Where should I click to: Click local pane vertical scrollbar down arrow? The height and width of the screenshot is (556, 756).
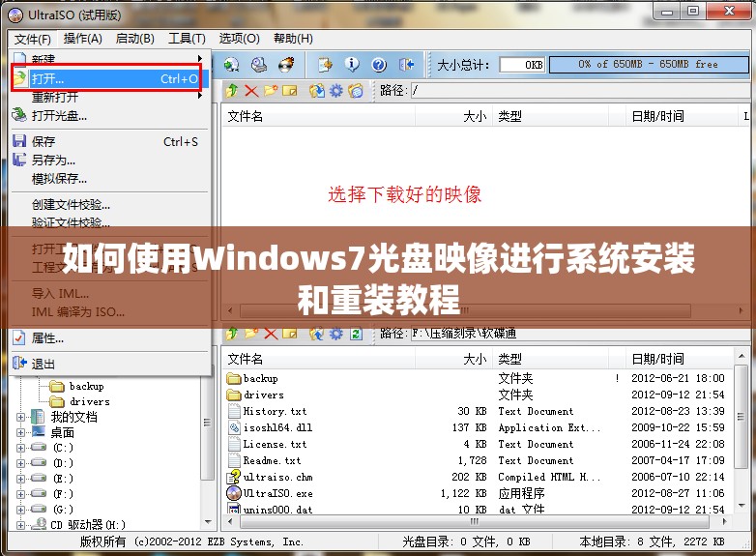pyautogui.click(x=741, y=507)
